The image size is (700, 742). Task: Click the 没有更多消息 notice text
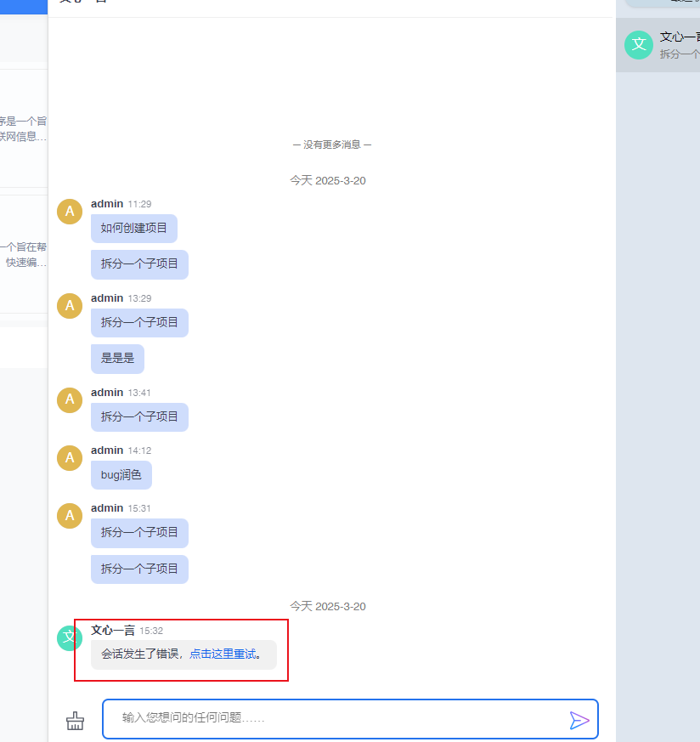point(332,144)
